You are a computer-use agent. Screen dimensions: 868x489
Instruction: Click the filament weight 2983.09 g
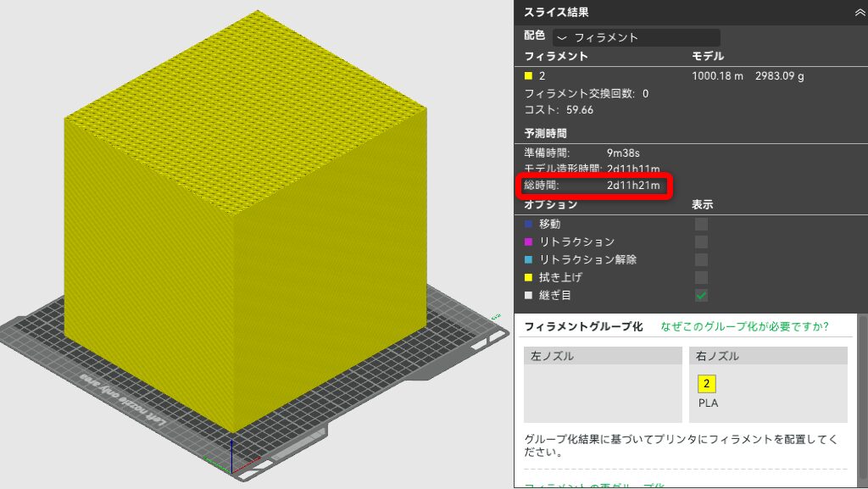[780, 75]
